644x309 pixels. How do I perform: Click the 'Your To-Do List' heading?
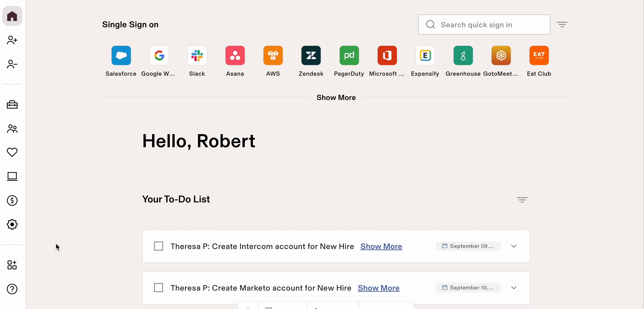click(x=176, y=199)
